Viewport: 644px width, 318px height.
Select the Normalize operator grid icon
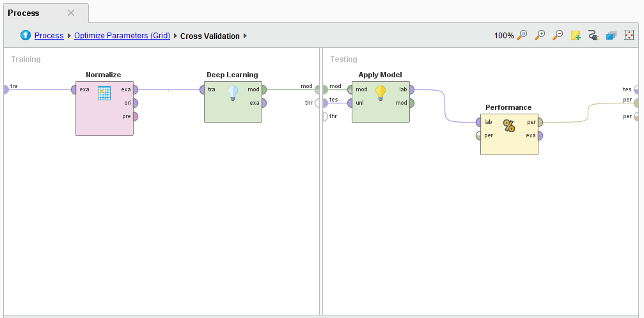coord(104,93)
